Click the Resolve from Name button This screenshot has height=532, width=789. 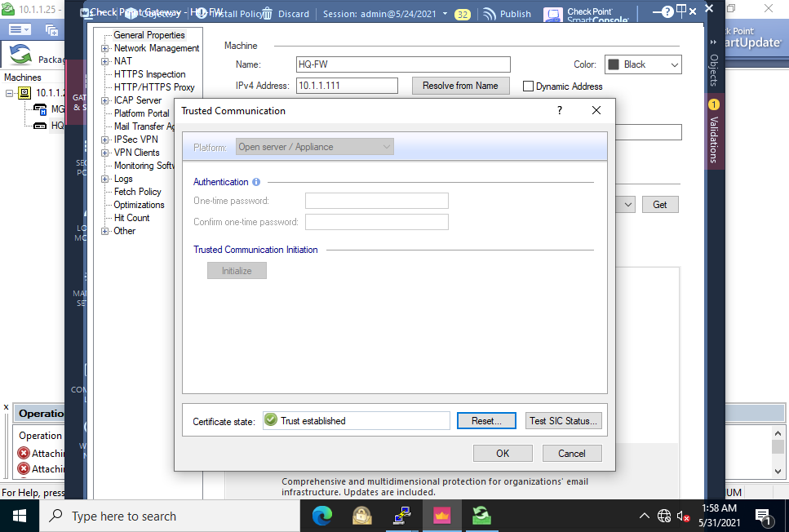pyautogui.click(x=460, y=86)
